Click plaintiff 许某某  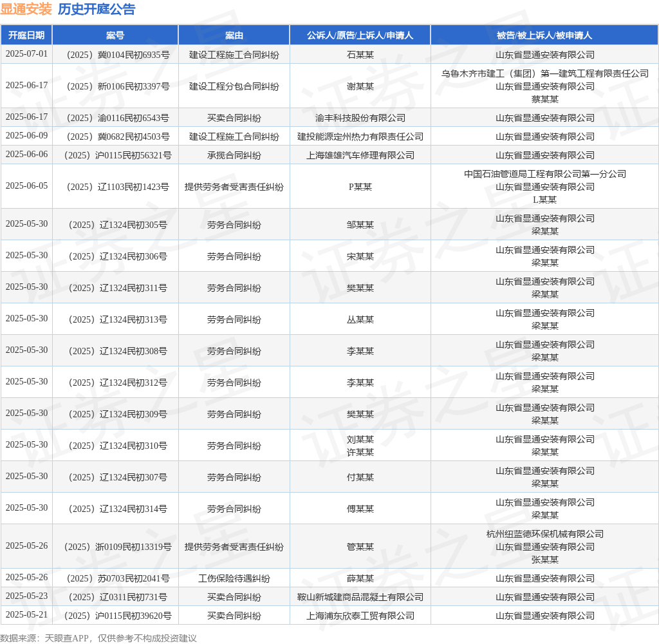click(360, 452)
